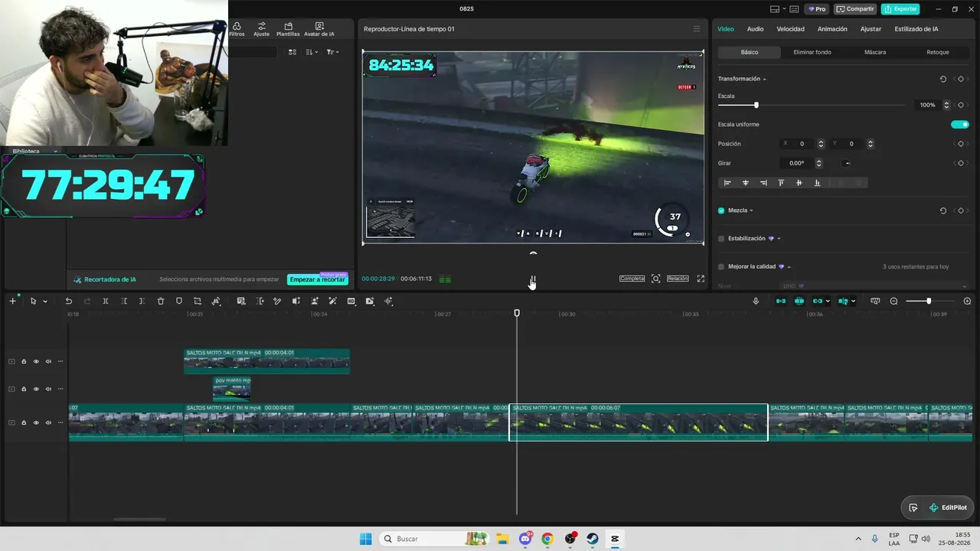Lock the main video track
Image resolution: width=980 pixels, height=551 pixels.
click(24, 422)
